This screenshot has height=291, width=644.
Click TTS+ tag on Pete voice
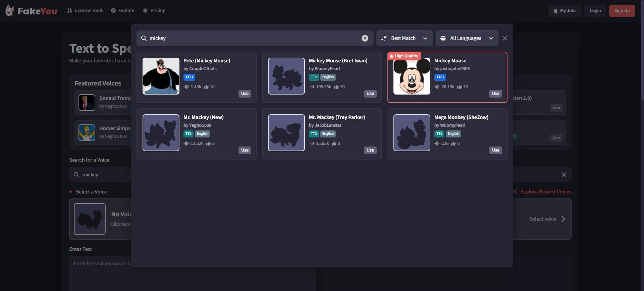[x=189, y=77]
